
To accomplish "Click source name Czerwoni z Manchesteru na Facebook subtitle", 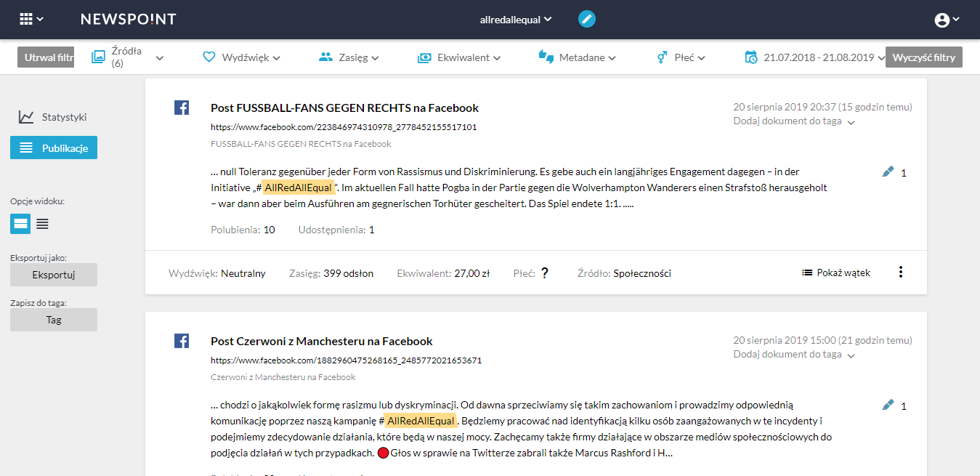I will tap(283, 377).
